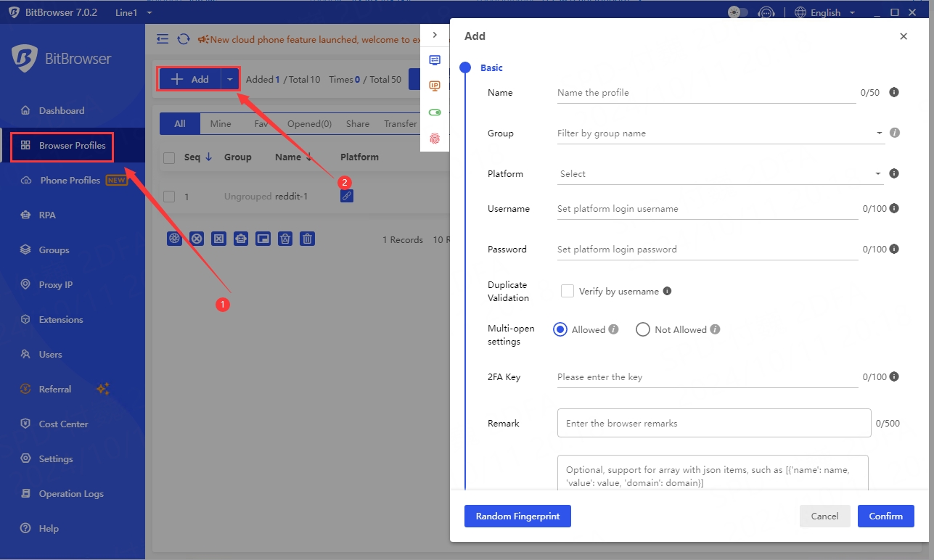
Task: Collapse the sidebar with the menu icon
Action: (x=163, y=39)
